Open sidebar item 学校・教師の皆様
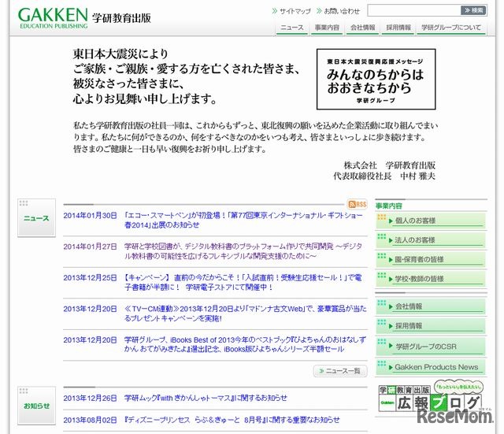The image size is (504, 434). coord(431,279)
